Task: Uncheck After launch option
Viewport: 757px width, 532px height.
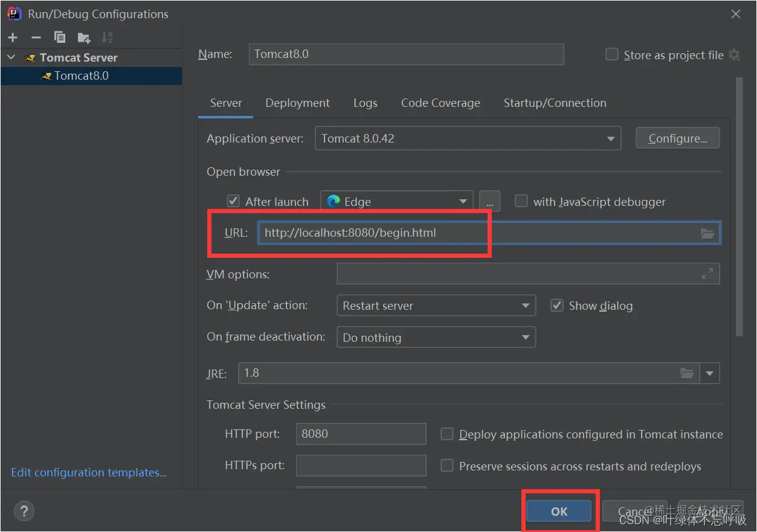Action: 233,201
